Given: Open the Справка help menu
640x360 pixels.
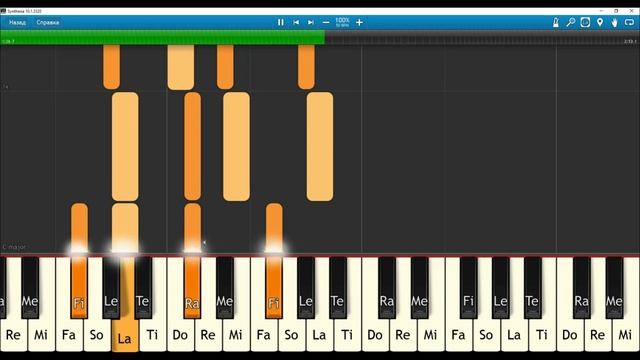Looking at the screenshot, I should 48,22.
